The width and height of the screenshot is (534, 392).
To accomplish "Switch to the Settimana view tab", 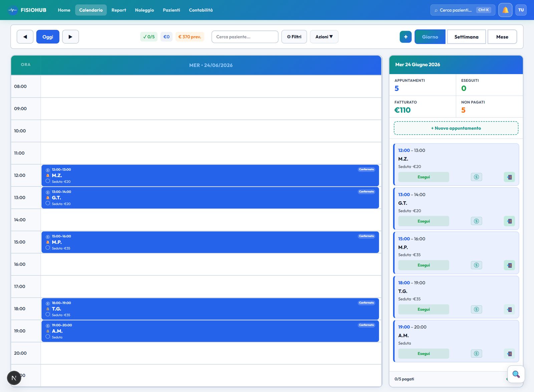I will click(466, 37).
